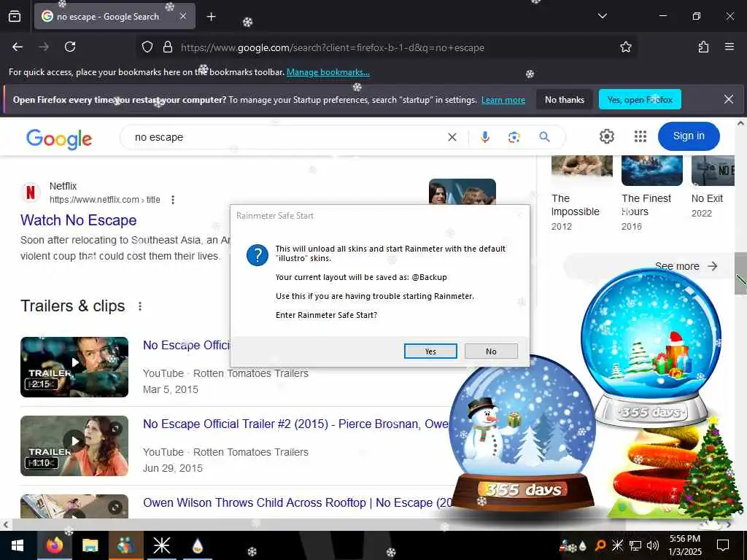Click 'The Finest Hours' movie card
Screen dimensions: 747x560
point(651,194)
